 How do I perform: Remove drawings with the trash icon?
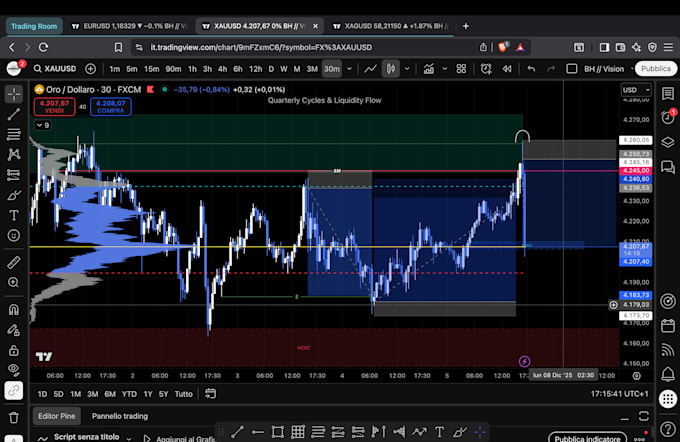14,417
